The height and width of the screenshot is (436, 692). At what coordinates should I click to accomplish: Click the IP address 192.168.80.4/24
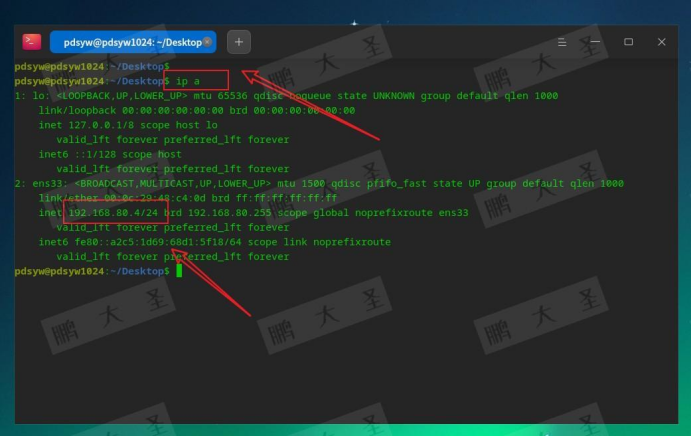point(113,213)
